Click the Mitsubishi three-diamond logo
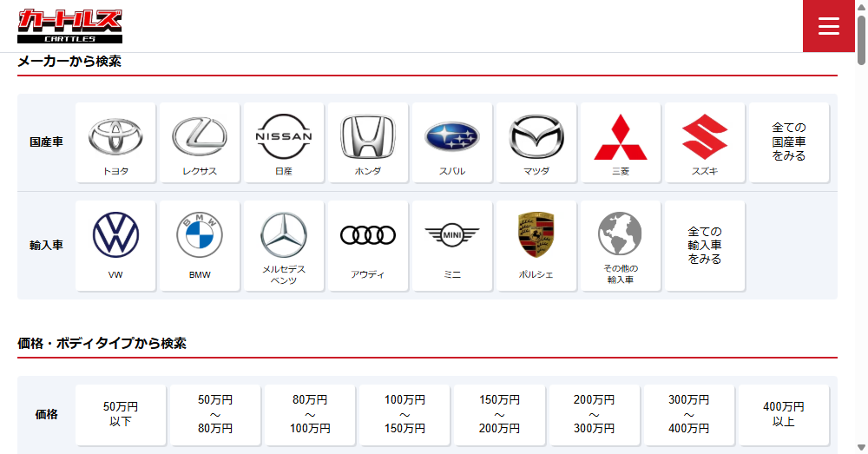This screenshot has height=454, width=868. coord(621,136)
